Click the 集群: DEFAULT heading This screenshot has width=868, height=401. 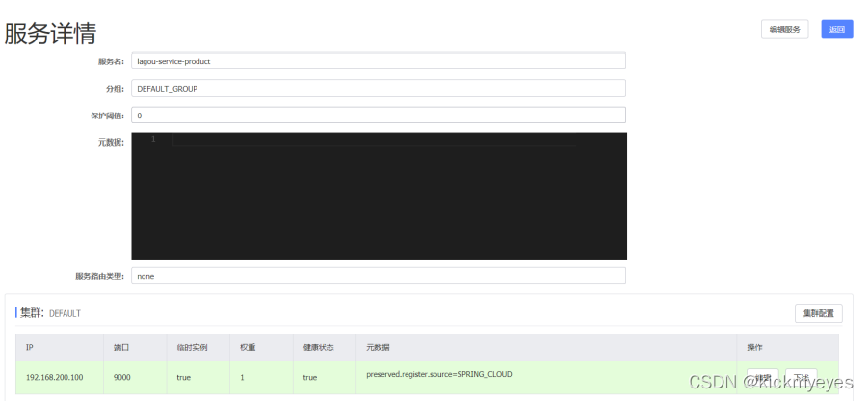(50, 313)
